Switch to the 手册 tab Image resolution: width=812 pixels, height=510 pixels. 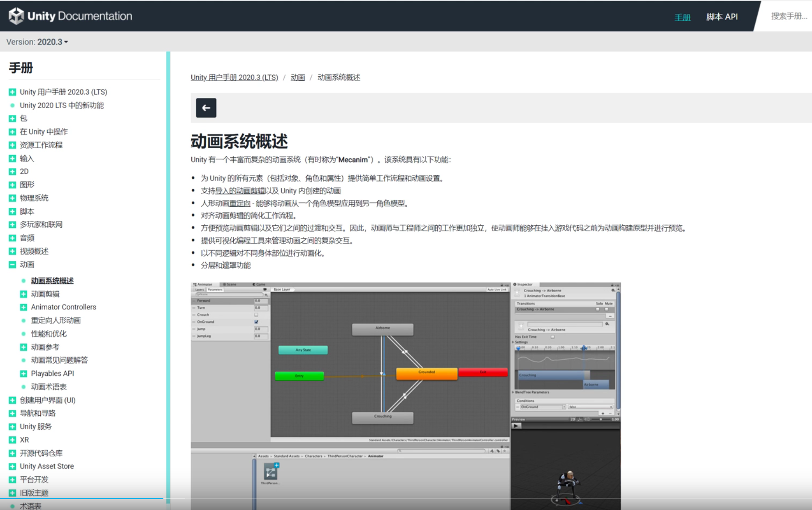682,17
